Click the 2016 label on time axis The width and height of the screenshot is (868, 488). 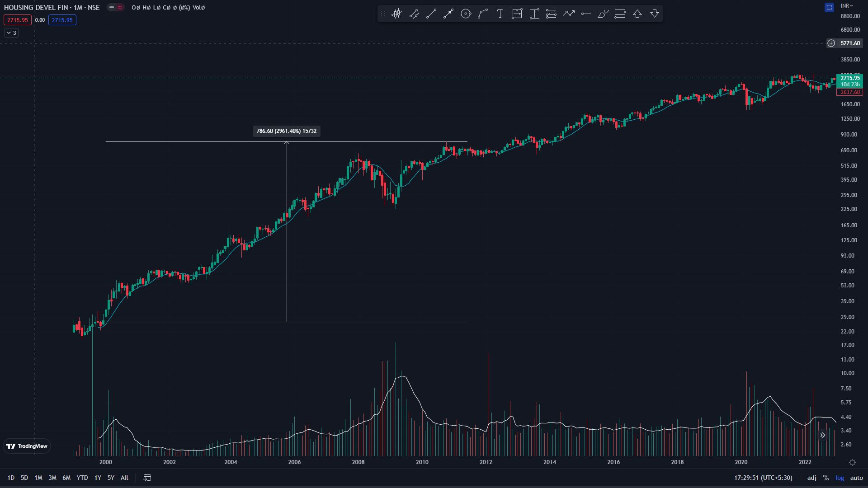pos(613,462)
